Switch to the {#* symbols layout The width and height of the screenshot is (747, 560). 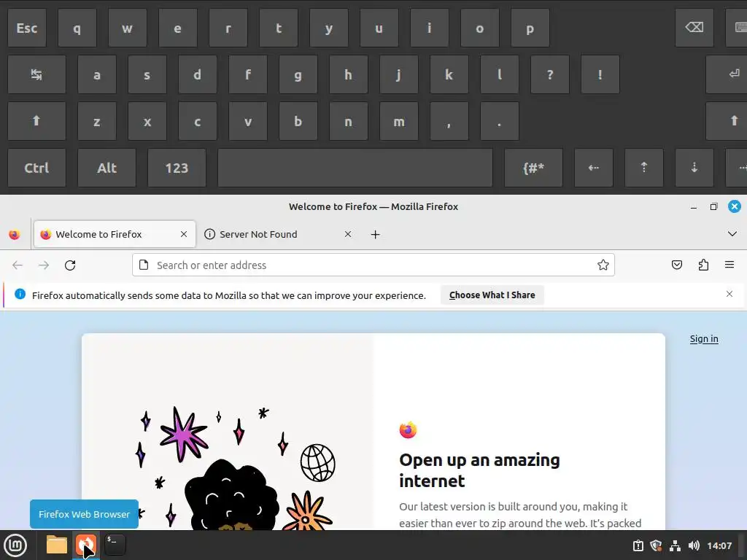[533, 168]
